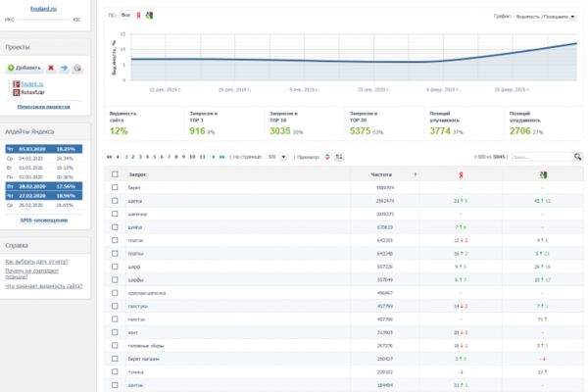
Task: Click the blue arrow icon in the Проекты panel
Action: coord(64,68)
